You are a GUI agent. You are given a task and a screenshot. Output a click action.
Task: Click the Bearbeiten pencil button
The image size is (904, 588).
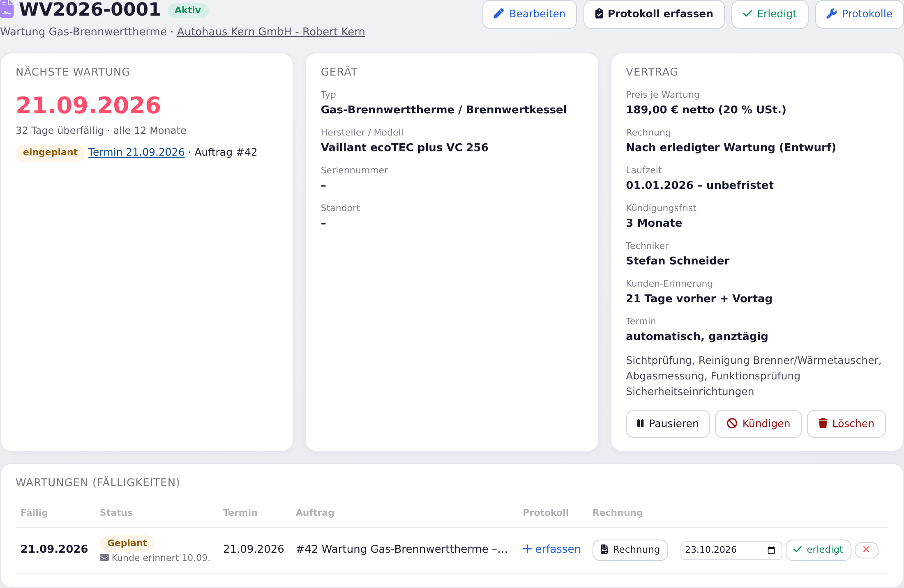point(529,14)
